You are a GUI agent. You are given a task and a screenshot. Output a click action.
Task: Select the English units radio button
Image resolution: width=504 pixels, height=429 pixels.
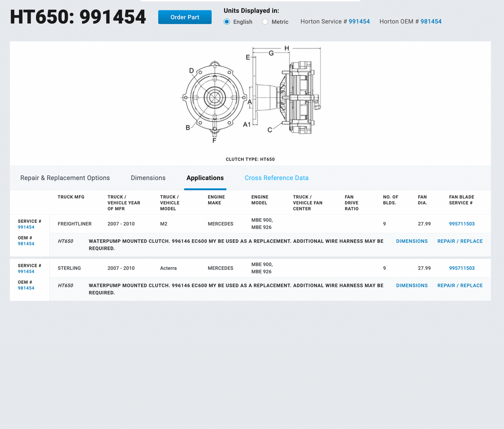pos(227,22)
